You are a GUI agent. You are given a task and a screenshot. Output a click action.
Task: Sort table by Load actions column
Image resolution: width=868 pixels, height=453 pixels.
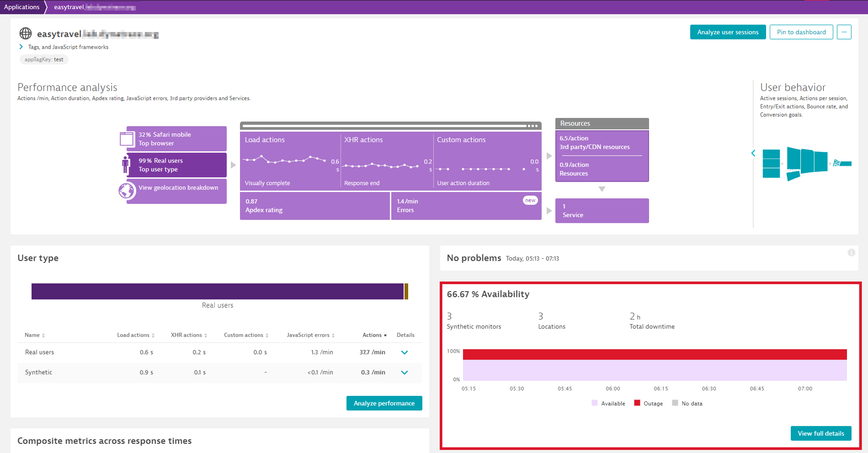(x=136, y=335)
